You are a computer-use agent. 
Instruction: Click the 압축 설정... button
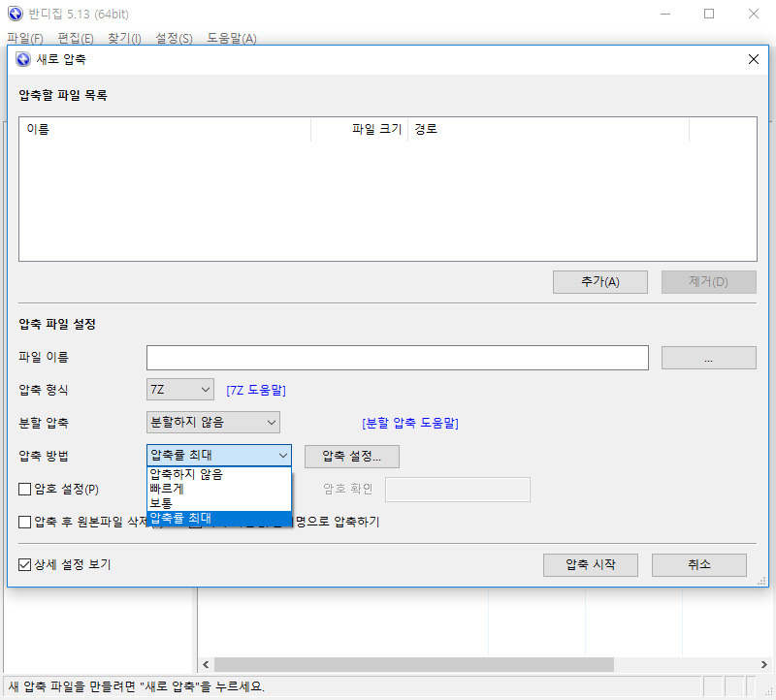click(352, 456)
